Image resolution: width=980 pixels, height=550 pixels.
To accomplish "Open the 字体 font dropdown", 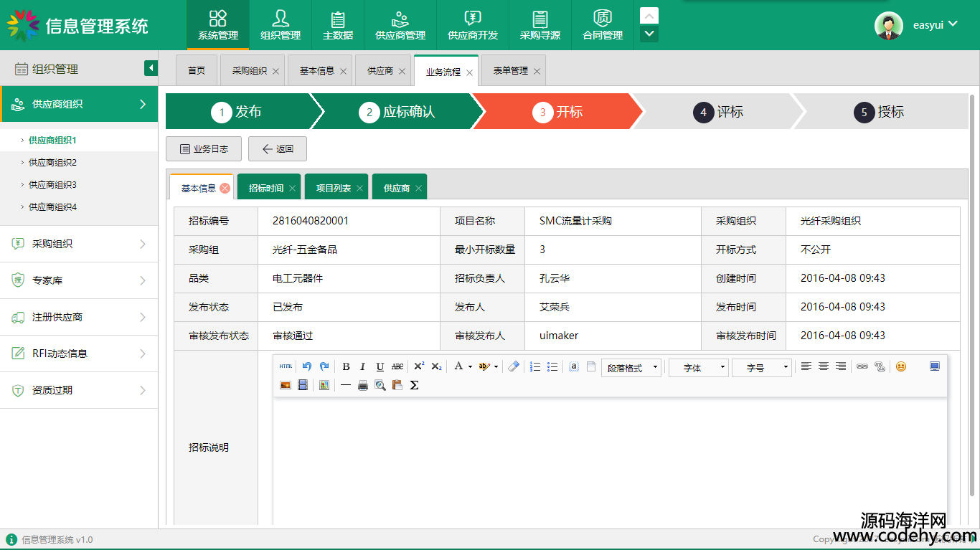I will click(699, 368).
